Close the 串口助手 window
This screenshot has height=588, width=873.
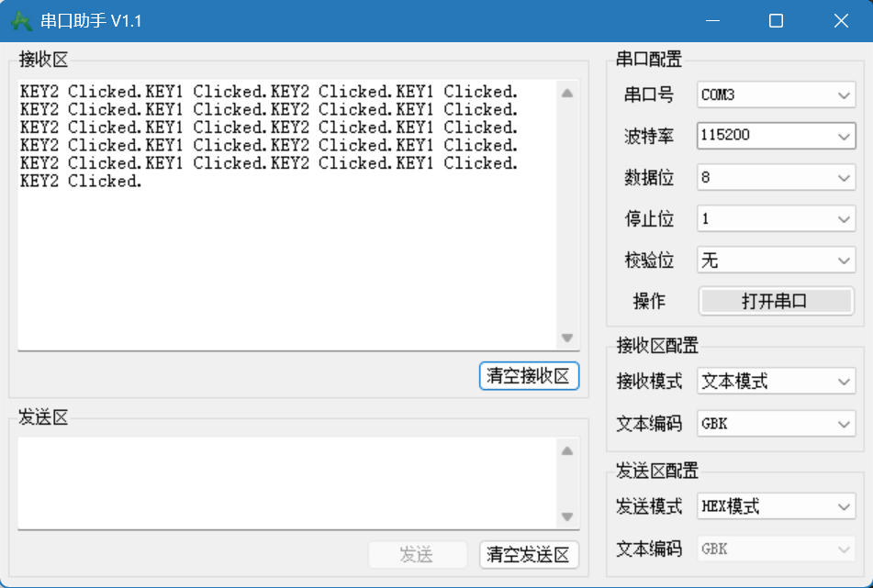click(841, 21)
